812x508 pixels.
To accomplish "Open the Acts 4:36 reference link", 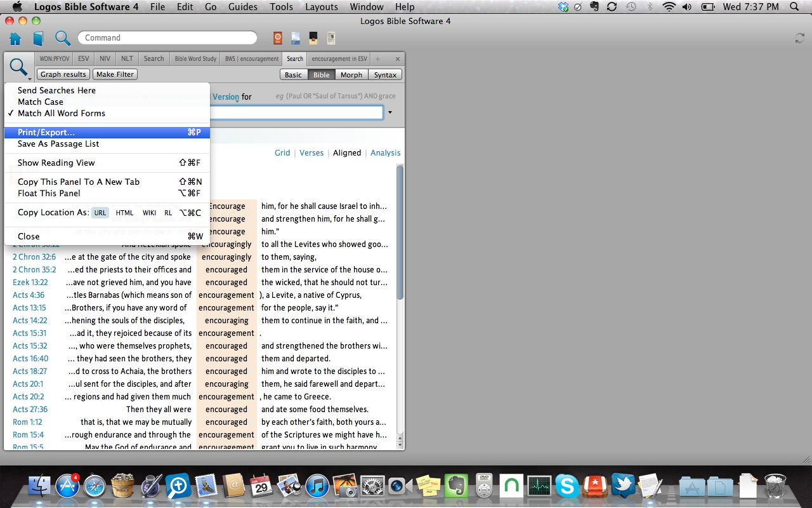I will click(x=29, y=295).
